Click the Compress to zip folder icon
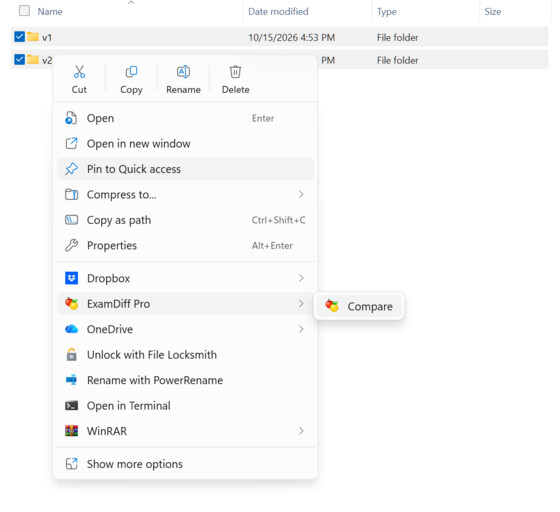Screen dimensions: 560x512 71,195
